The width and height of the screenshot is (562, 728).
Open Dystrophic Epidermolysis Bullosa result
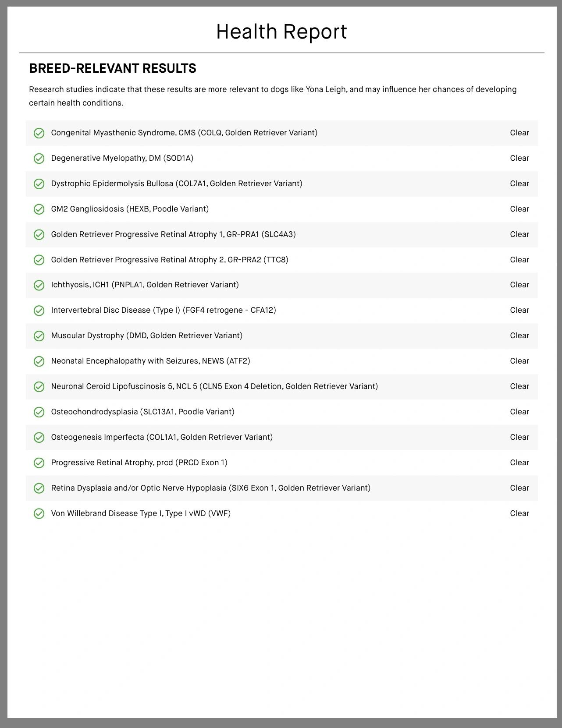(177, 184)
